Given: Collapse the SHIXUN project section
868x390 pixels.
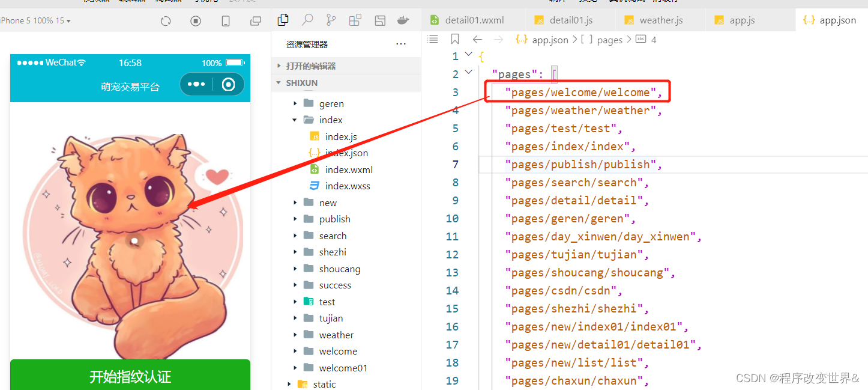Looking at the screenshot, I should pyautogui.click(x=346, y=83).
